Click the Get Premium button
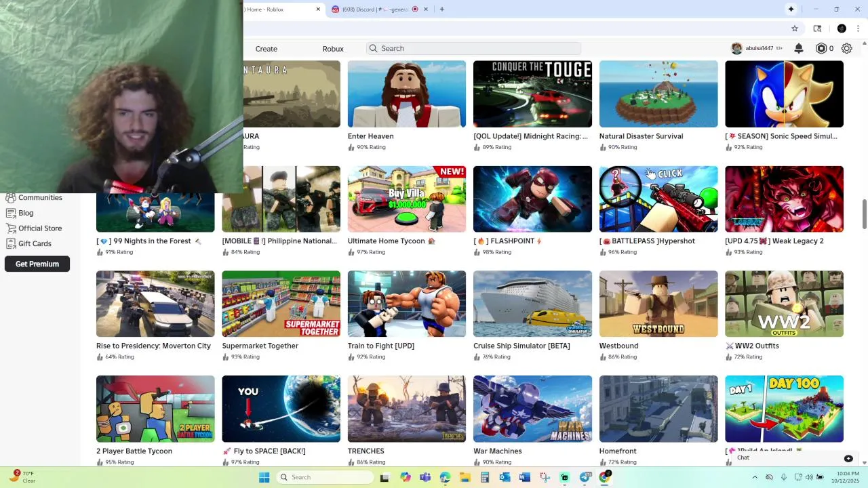This screenshot has height=488, width=868. 37,264
